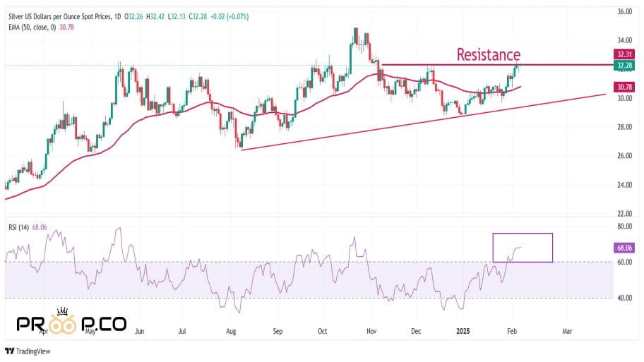The width and height of the screenshot is (644, 362).
Task: Click the Jul label on time axis
Action: point(182,331)
